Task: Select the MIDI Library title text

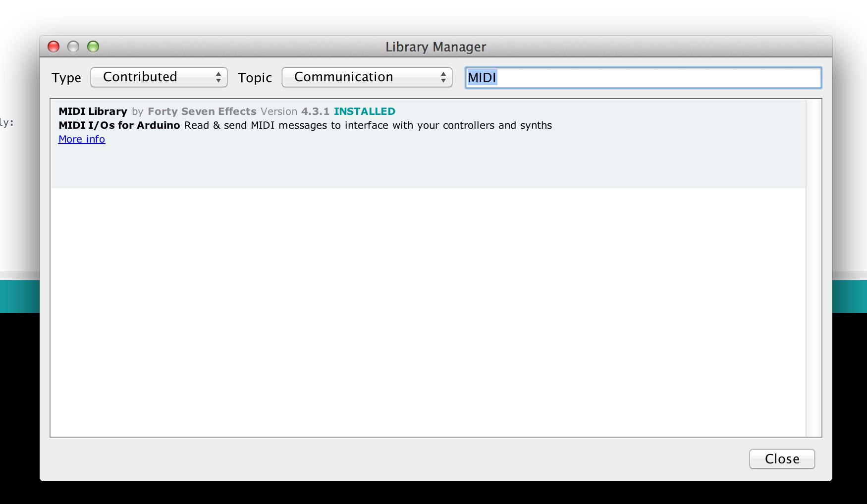Action: (x=93, y=111)
